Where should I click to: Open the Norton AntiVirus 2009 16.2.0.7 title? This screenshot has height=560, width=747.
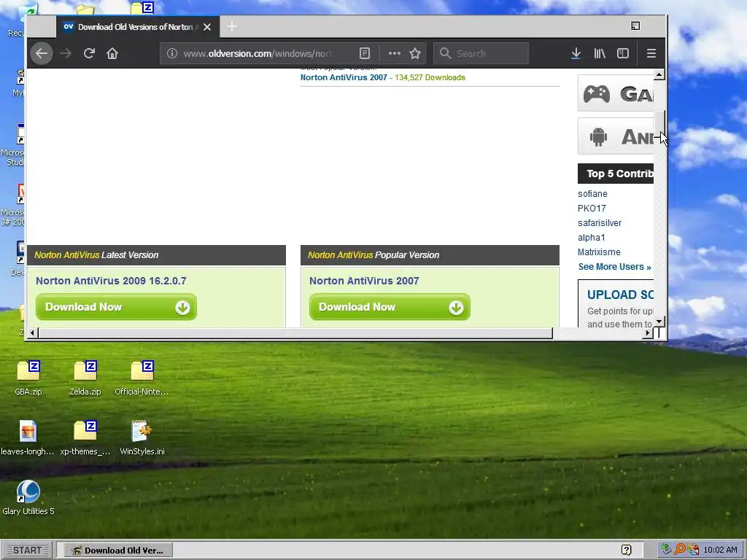point(111,281)
